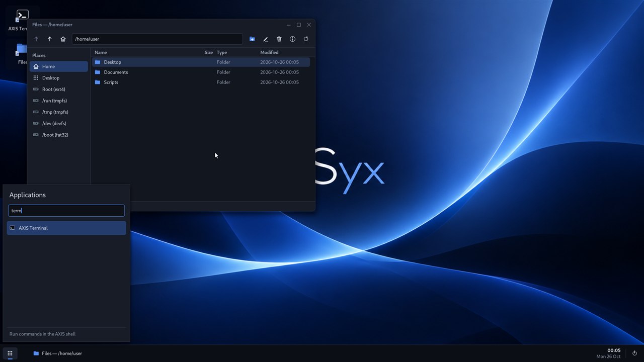Open /boot (fat32) in Places

coord(59,135)
